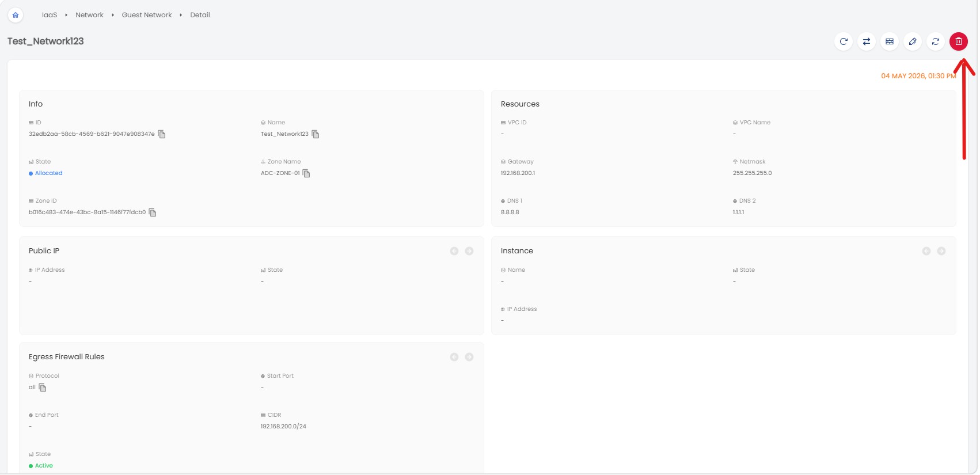
Task: Click the CIDR value 192.168.200.0/24
Action: pyautogui.click(x=283, y=427)
